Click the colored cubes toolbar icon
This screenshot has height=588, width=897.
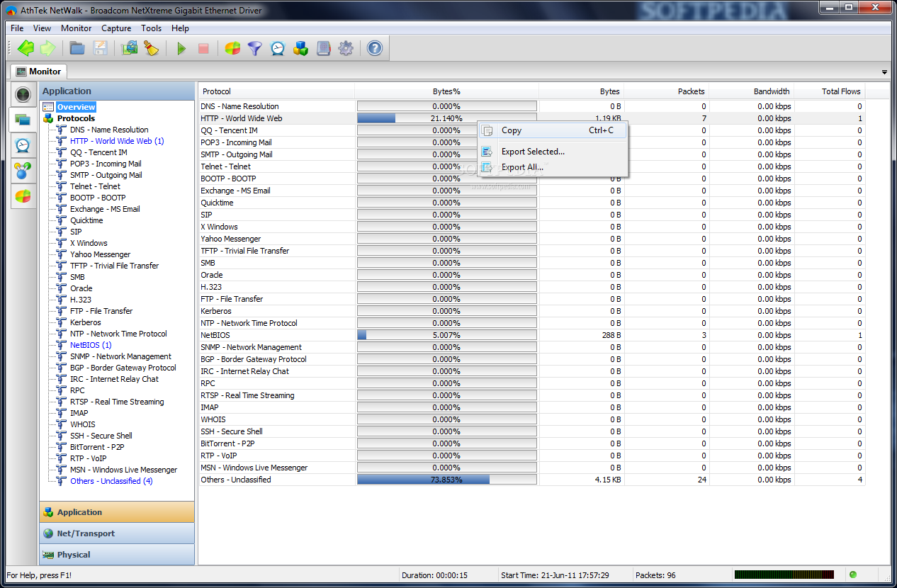pos(300,48)
